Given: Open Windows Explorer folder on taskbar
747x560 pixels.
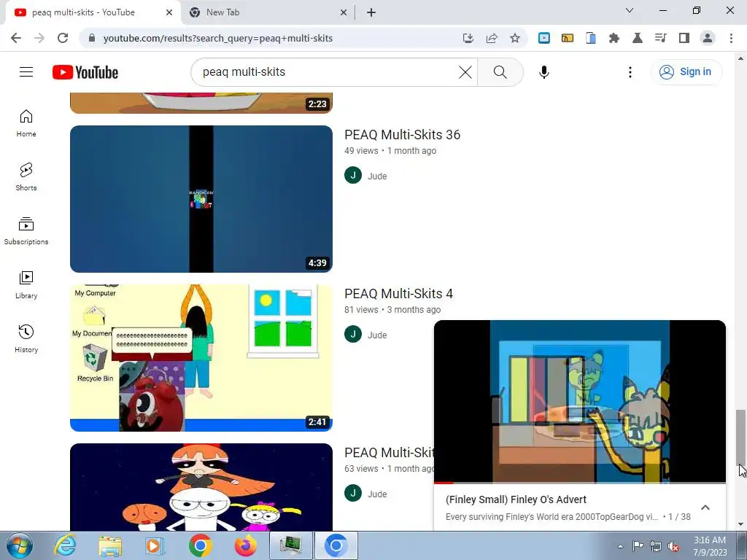Looking at the screenshot, I should point(110,545).
